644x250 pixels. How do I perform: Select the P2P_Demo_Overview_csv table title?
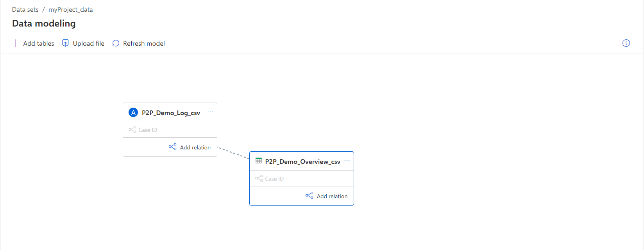(x=303, y=162)
